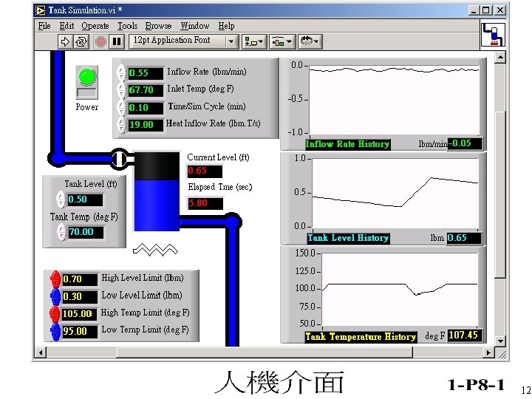Click the Low Temp Limit blue stepper
This screenshot has height=399, width=532.
55,331
